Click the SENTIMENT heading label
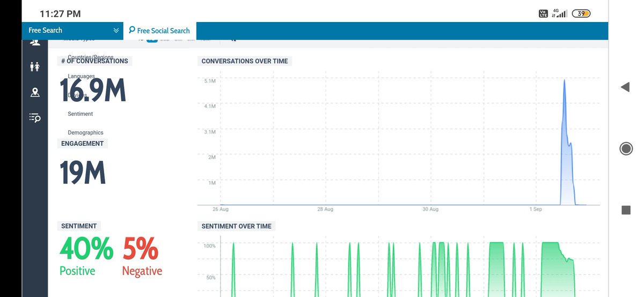The width and height of the screenshot is (644, 297). tap(79, 226)
